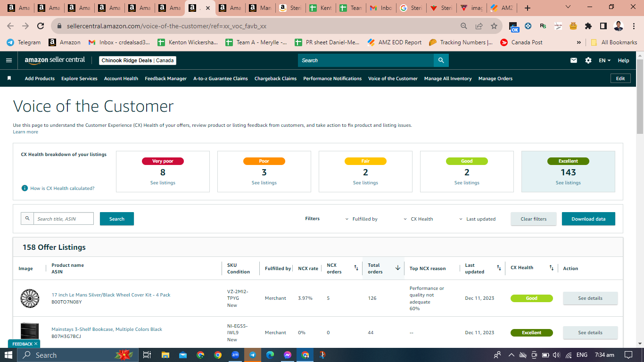Focus the Search title, ASIN field
Image resolution: width=644 pixels, height=362 pixels.
coord(64,219)
